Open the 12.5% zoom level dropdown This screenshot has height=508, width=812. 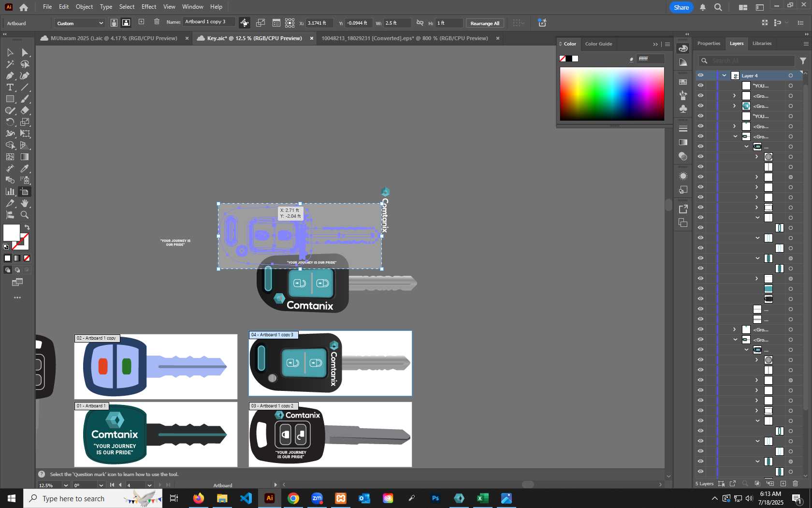pos(66,485)
